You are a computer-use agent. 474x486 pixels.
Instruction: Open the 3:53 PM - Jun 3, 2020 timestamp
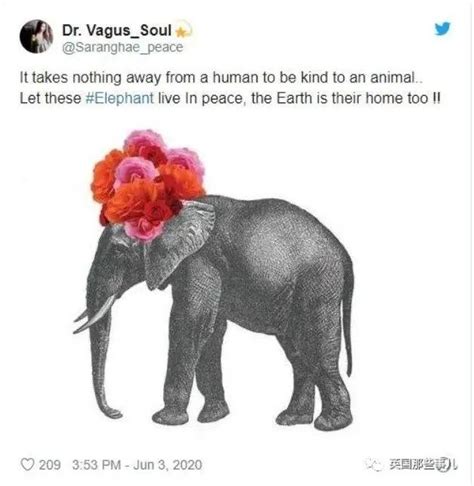pos(137,465)
